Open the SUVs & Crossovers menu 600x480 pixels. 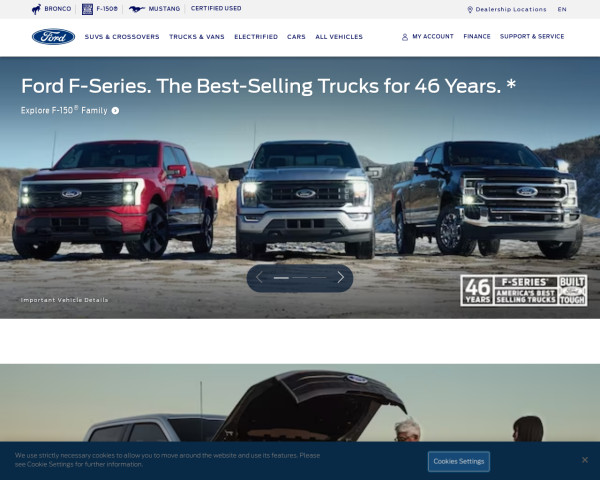coord(122,37)
